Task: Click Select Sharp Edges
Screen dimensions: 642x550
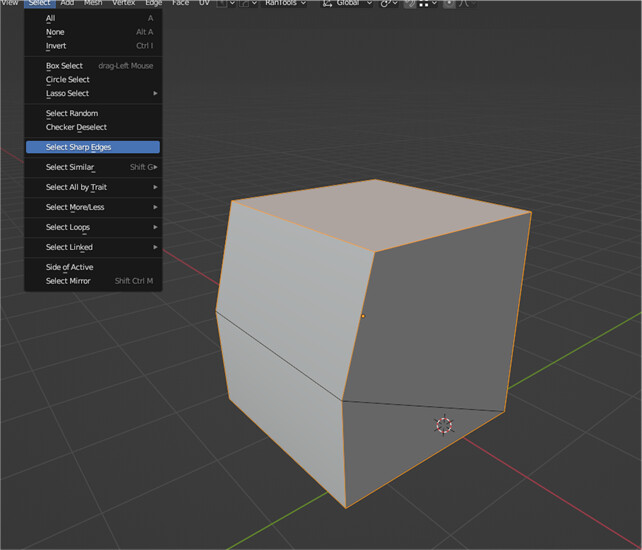Action: tap(93, 147)
